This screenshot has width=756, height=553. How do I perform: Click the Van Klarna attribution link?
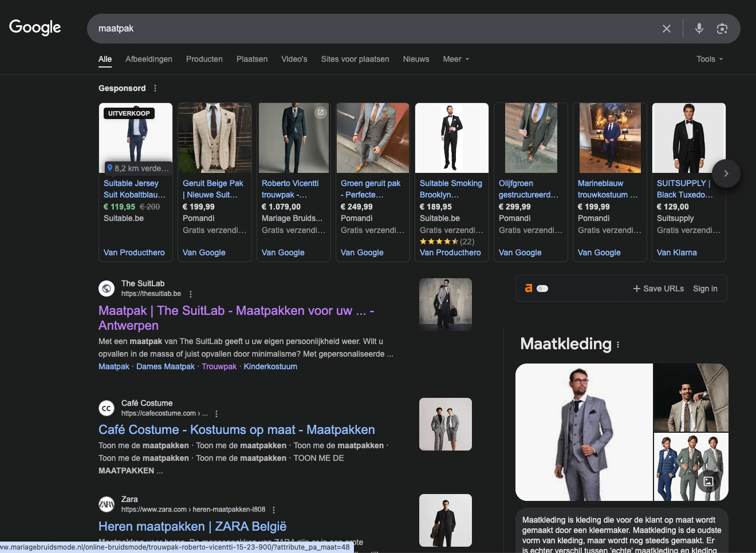(677, 252)
